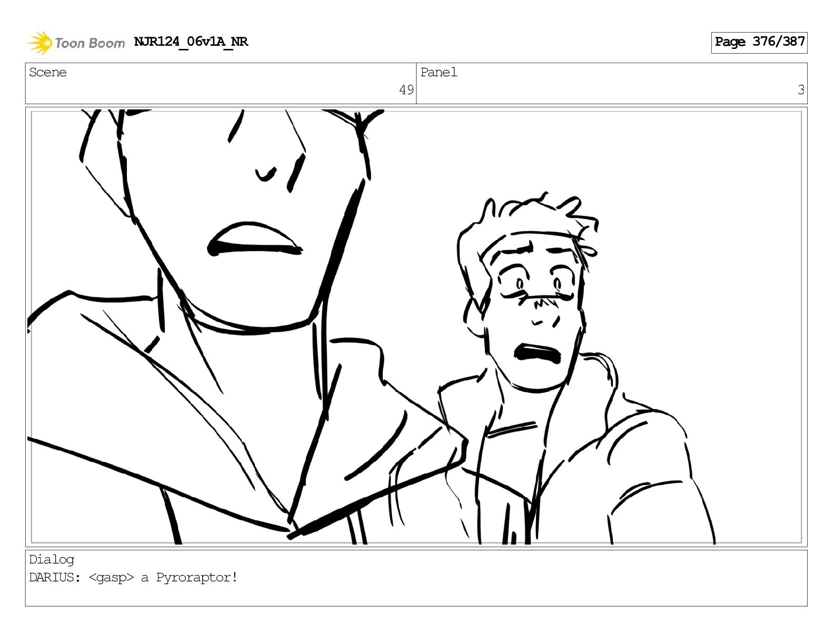
Task: Click the Page 376/387 indicator
Action: tap(759, 42)
